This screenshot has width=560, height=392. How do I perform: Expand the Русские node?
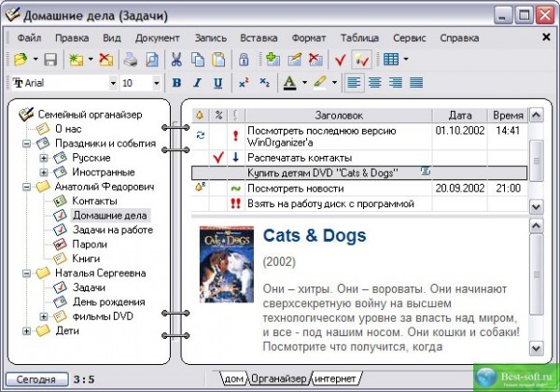point(44,158)
